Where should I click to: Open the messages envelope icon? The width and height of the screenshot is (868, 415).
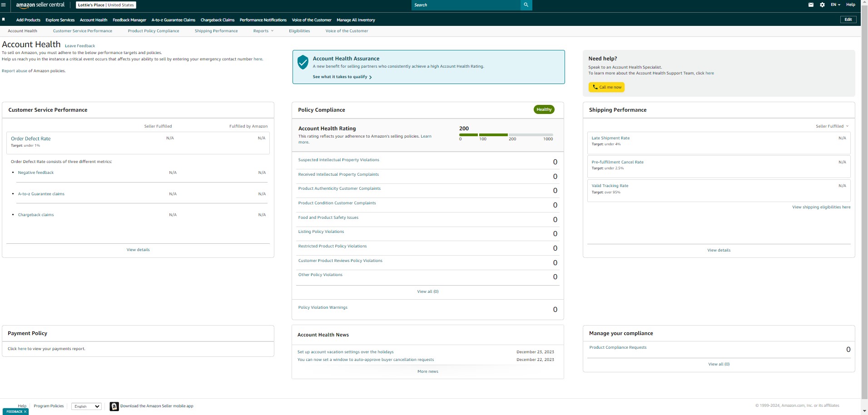811,5
